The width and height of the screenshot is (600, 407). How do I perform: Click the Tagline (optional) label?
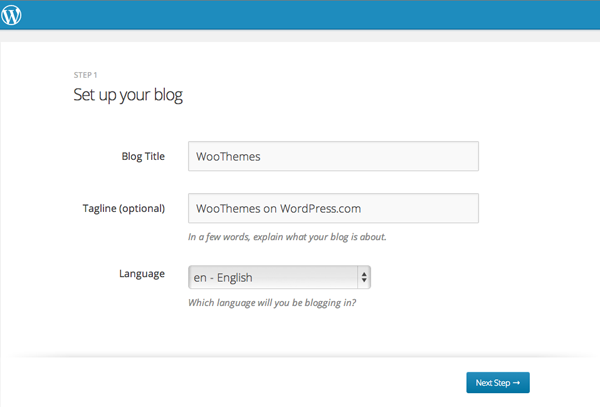tap(124, 208)
